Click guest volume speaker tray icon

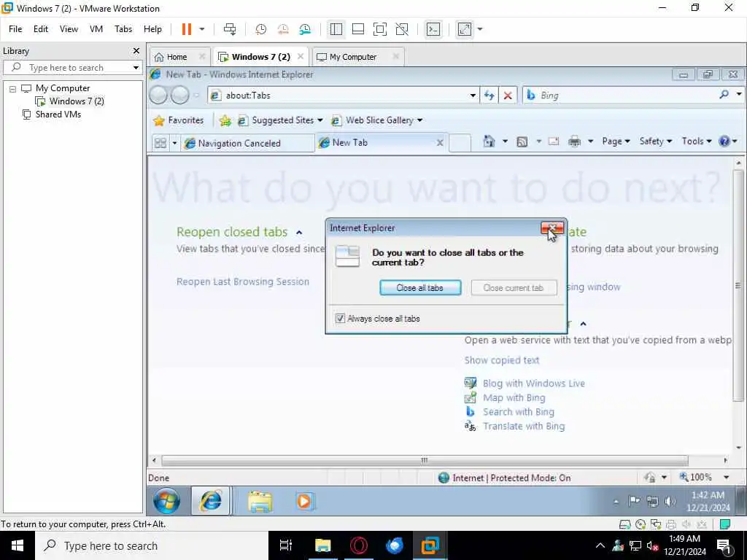coord(670,501)
